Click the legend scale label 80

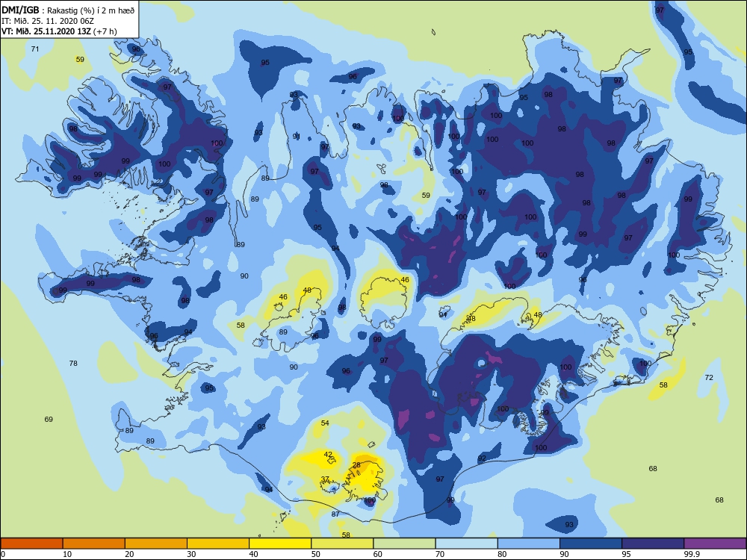pos(502,554)
